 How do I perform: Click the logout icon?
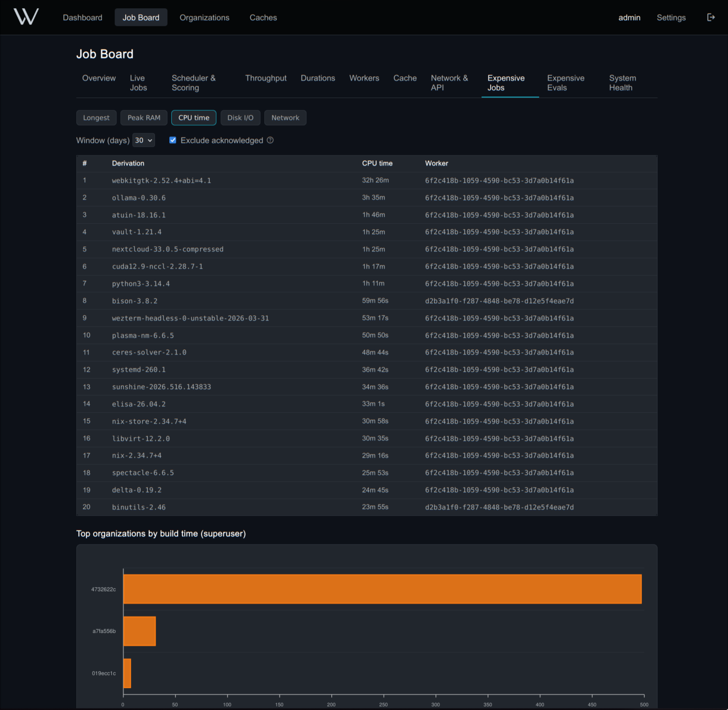[x=711, y=17]
